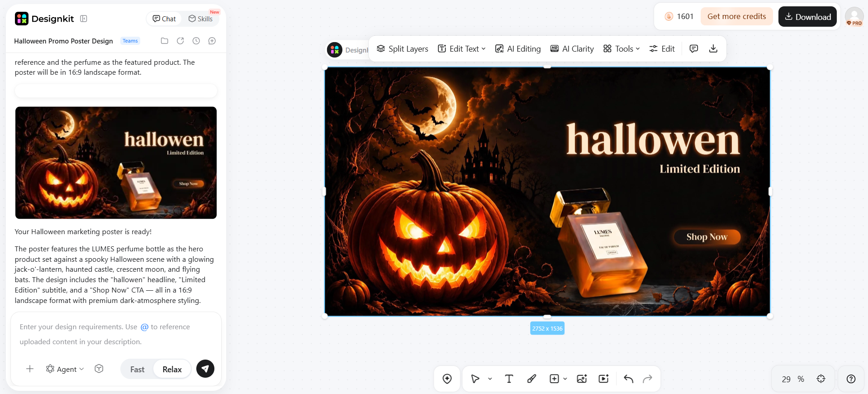Send the prompt with the paper plane button

point(205,369)
